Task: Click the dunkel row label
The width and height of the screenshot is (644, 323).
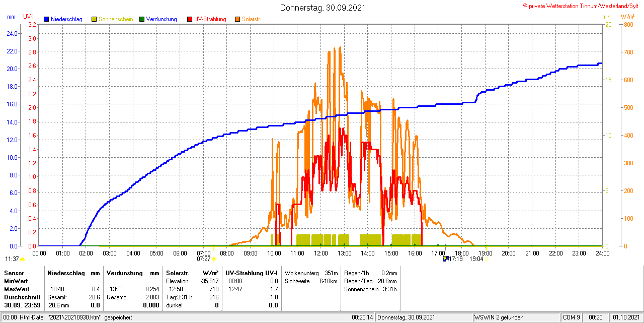Action: [174, 305]
